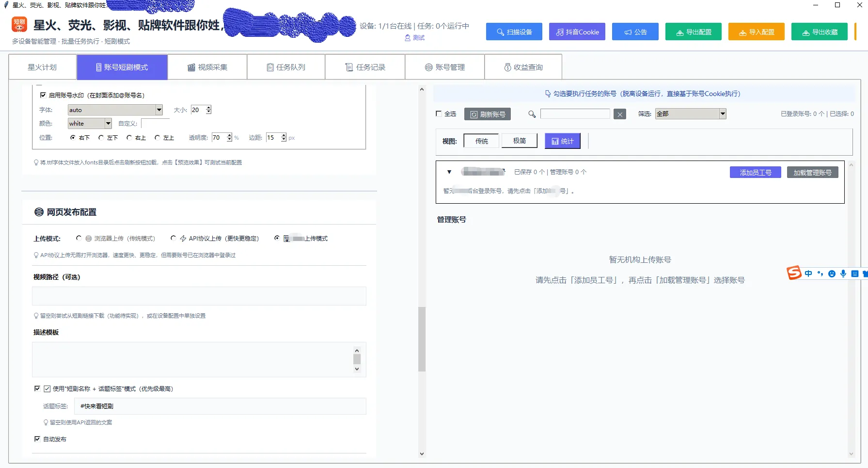The width and height of the screenshot is (868, 468).
Task: Click the left panel vertical scrollbar thumb
Action: (x=422, y=339)
